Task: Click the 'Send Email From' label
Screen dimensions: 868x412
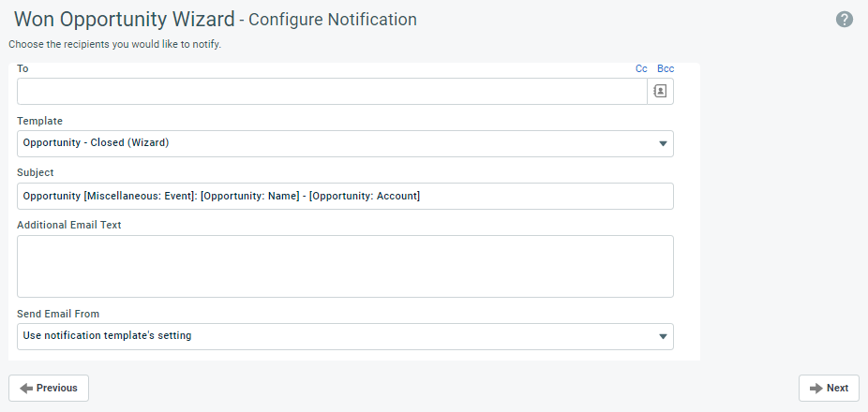Action: pos(58,313)
